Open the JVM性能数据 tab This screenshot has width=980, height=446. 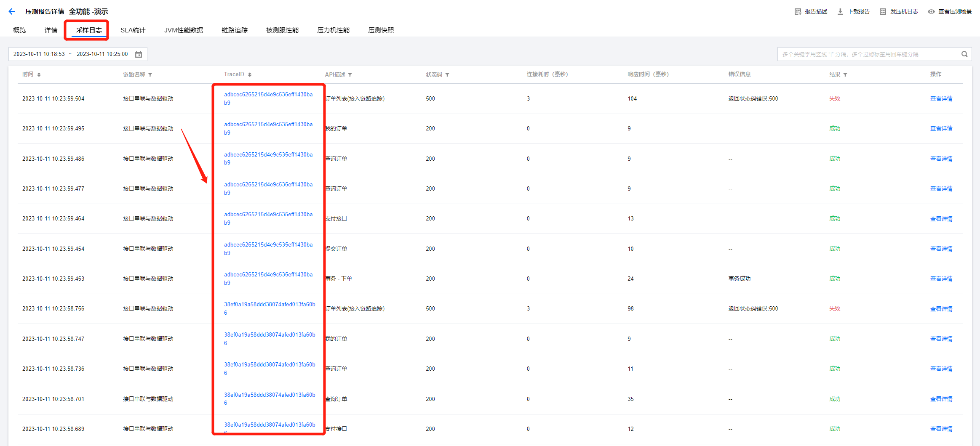click(x=184, y=30)
